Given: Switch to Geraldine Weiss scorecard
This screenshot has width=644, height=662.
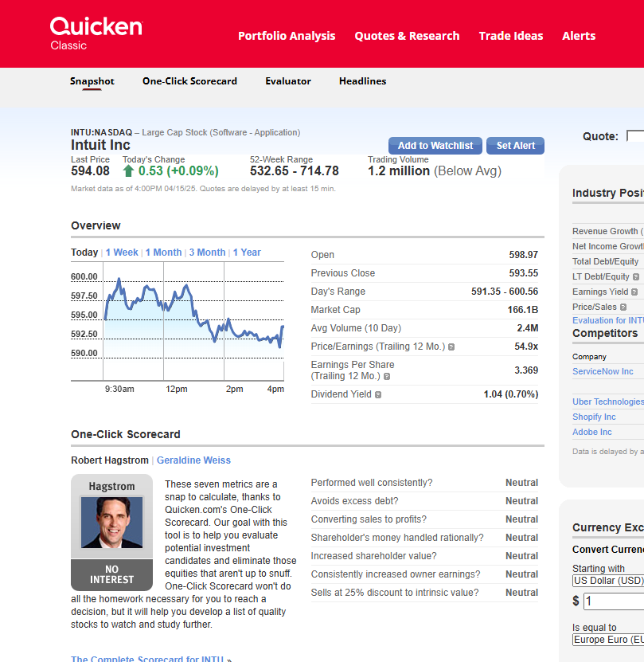Looking at the screenshot, I should (x=193, y=460).
